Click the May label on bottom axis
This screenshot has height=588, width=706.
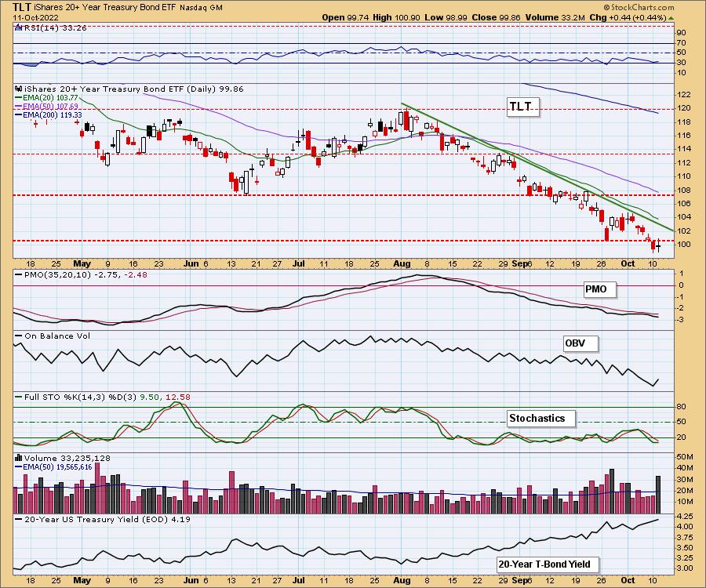pos(82,580)
